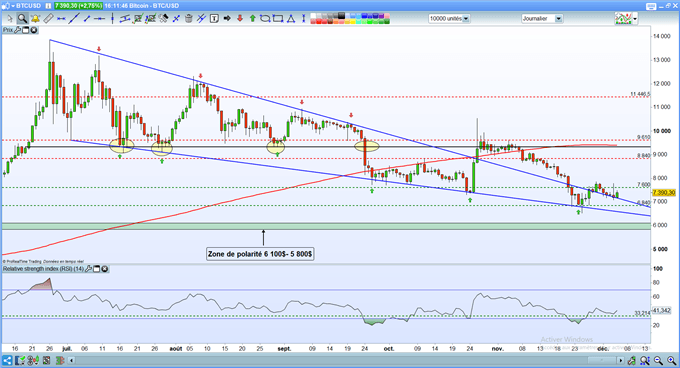Pick the pink top-row color swatch

[x=387, y=16]
